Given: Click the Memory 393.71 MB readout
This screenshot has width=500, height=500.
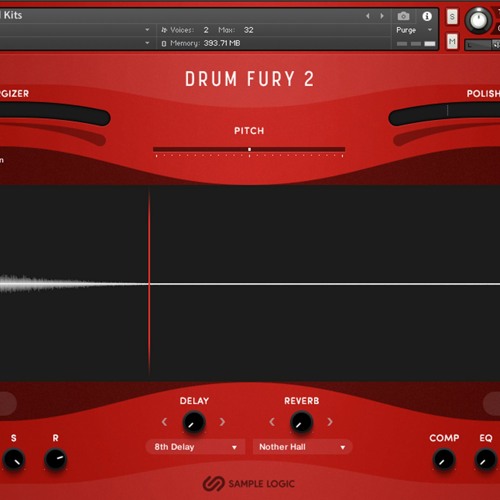Looking at the screenshot, I should [222, 43].
